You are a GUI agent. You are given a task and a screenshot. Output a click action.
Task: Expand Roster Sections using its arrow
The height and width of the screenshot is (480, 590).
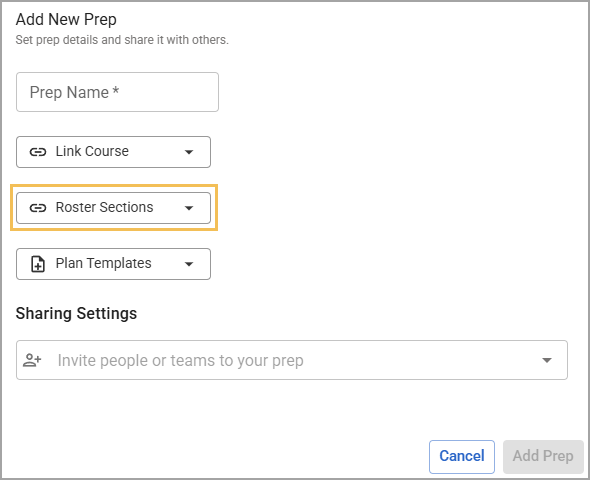click(189, 208)
